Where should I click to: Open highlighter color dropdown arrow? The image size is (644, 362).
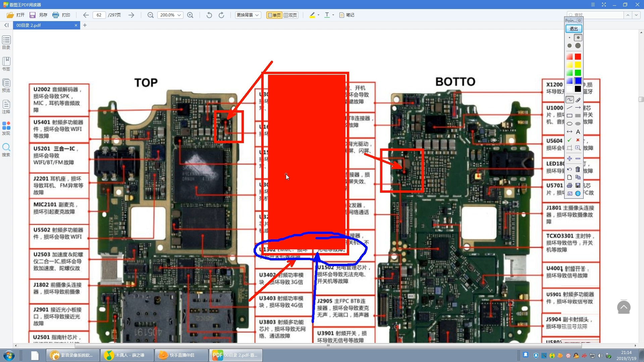click(x=318, y=15)
